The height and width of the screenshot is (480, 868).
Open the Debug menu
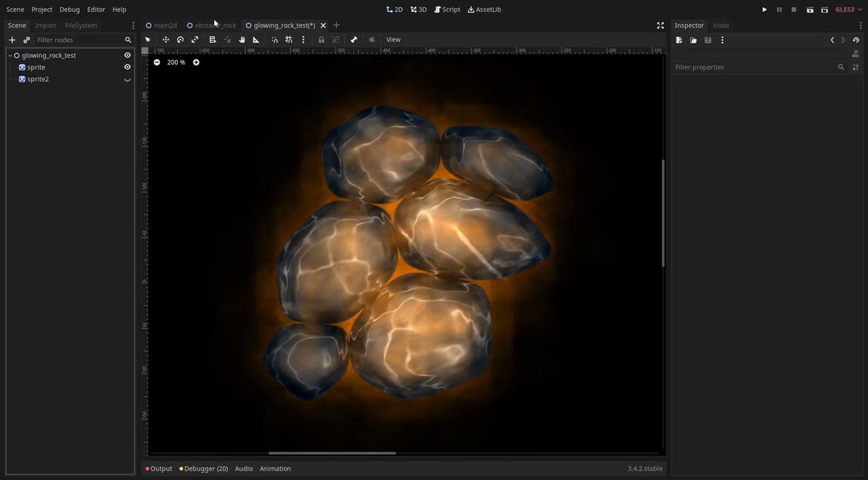(69, 9)
